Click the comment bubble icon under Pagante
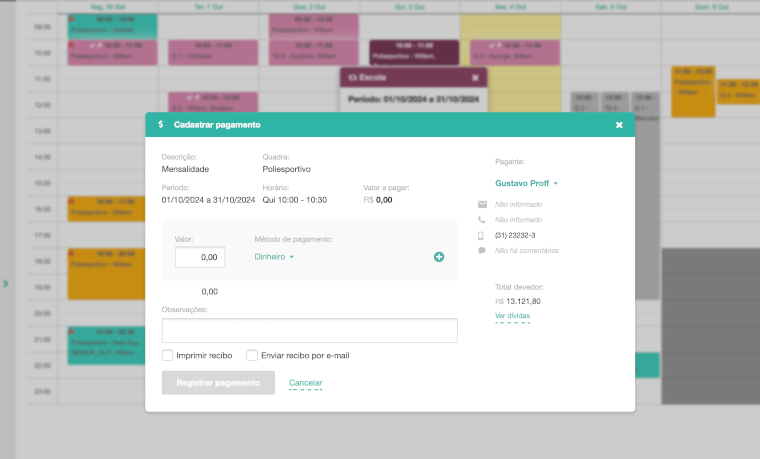The image size is (760, 459). point(482,250)
